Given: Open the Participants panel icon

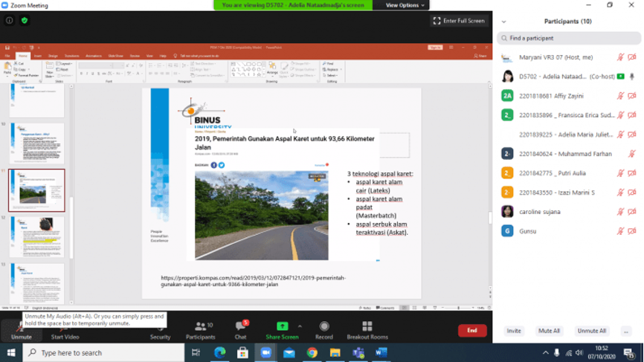Looking at the screenshot, I should pyautogui.click(x=200, y=327).
